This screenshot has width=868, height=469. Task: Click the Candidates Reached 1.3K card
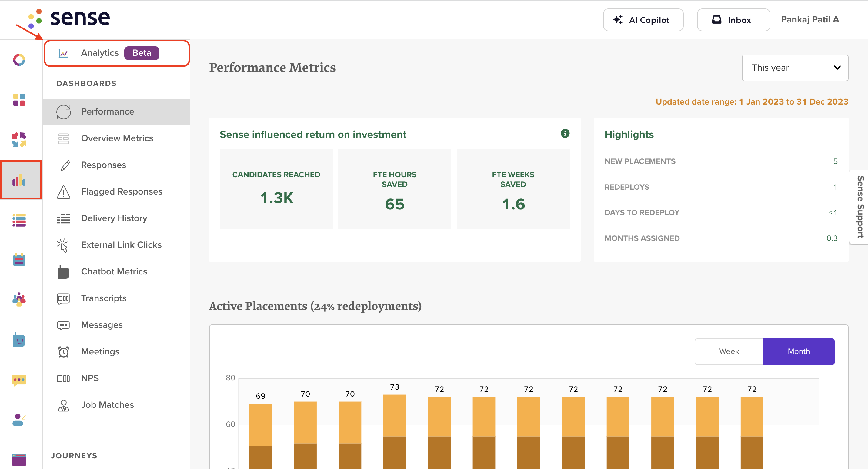coord(276,189)
